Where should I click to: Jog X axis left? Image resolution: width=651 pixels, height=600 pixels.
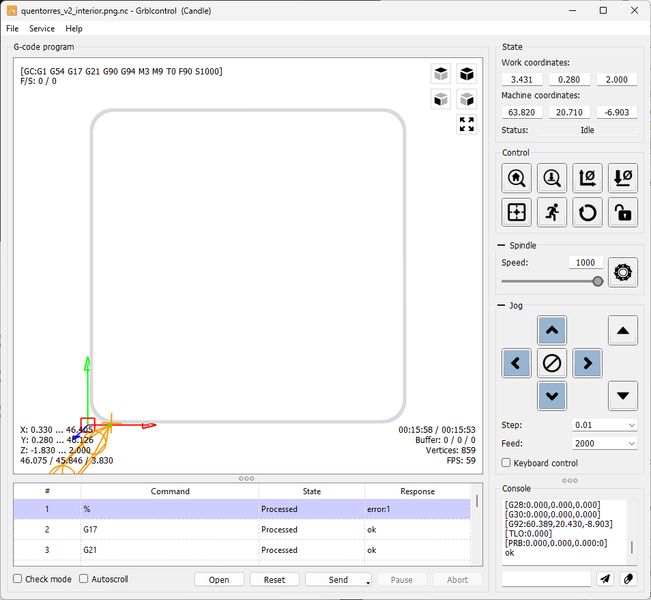click(x=516, y=363)
